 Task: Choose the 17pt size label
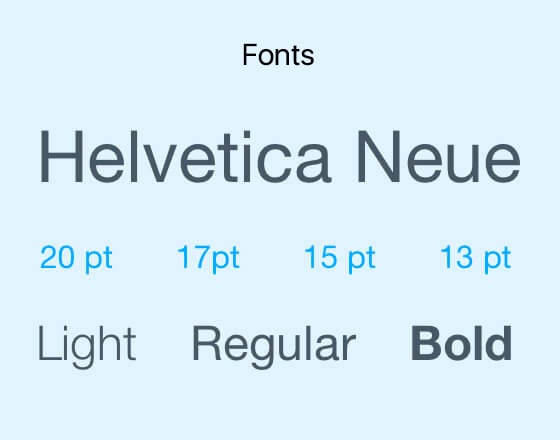click(209, 259)
